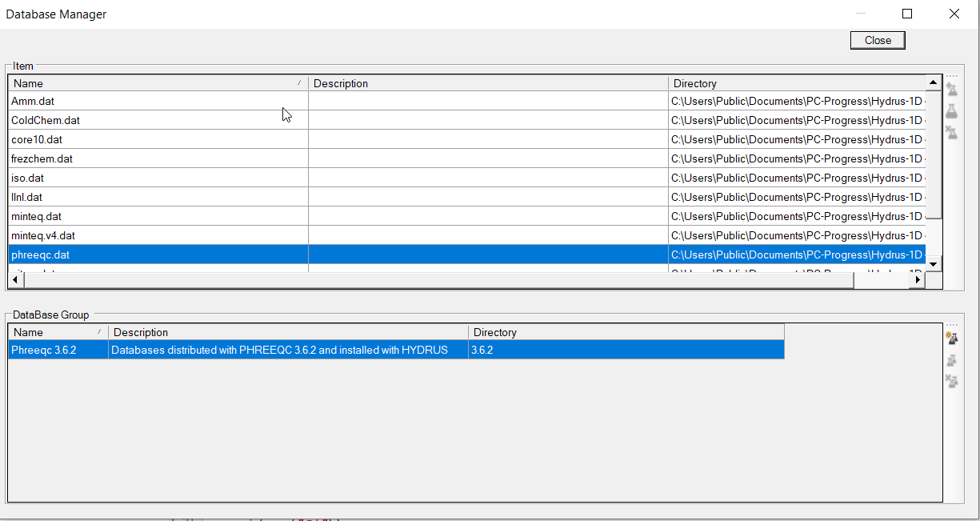The image size is (980, 521).
Task: Click the Description column header in Item list
Action: [488, 83]
